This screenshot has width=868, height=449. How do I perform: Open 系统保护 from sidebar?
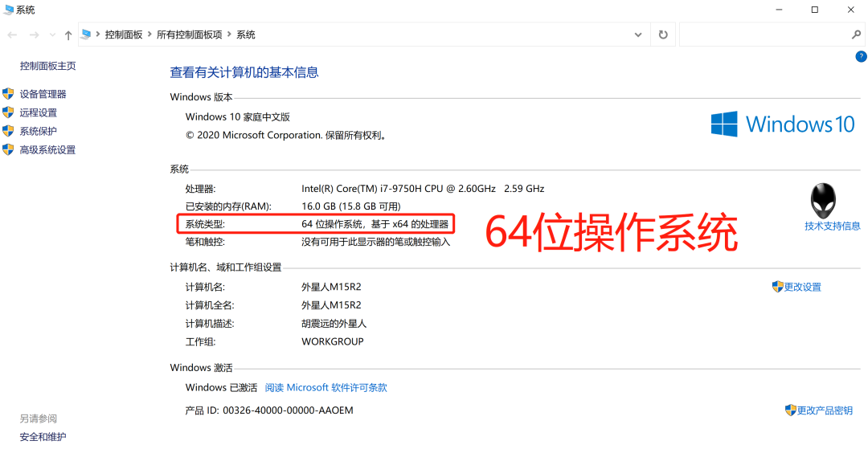(39, 131)
